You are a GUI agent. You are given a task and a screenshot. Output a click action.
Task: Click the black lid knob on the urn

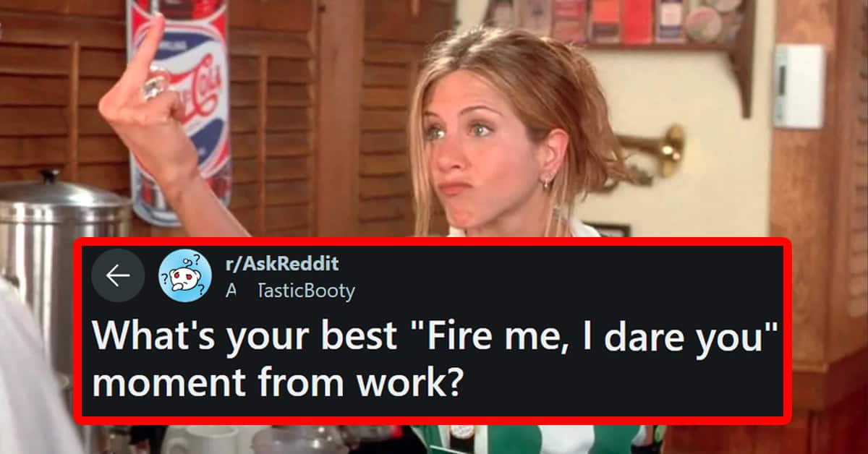(51, 176)
